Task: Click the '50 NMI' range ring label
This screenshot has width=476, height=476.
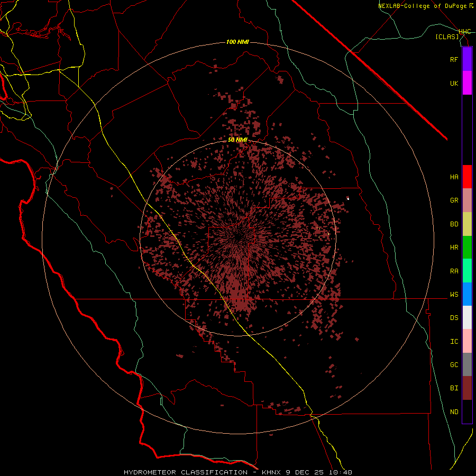Action: coord(237,140)
